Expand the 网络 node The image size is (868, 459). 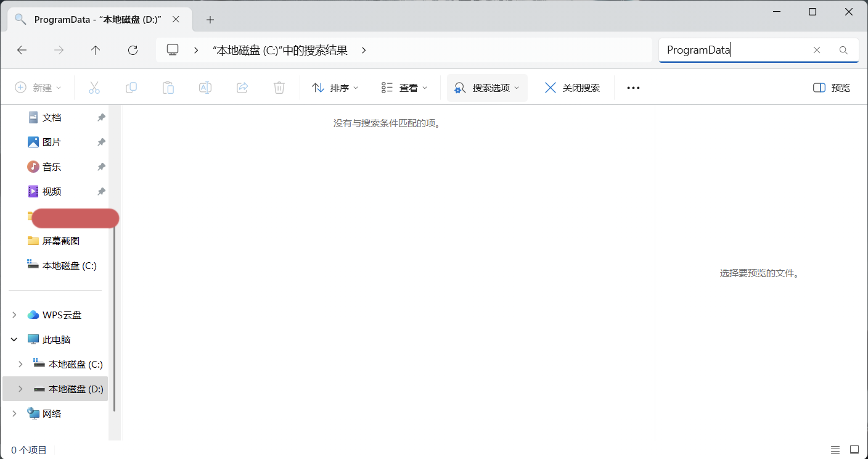14,413
